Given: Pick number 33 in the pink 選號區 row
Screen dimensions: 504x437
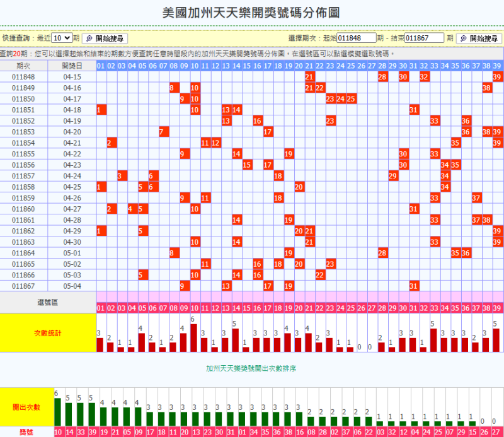Looking at the screenshot, I should pyautogui.click(x=434, y=308).
